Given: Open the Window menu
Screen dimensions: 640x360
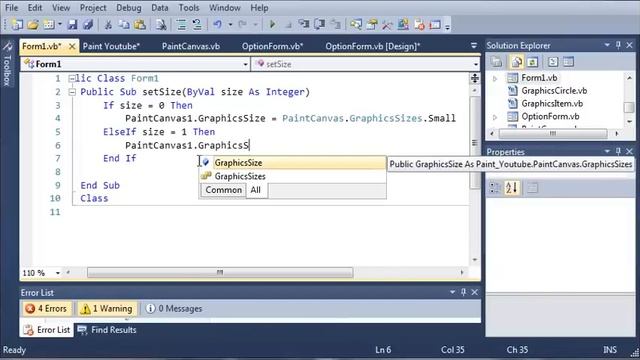Looking at the screenshot, I should pyautogui.click(x=224, y=7).
